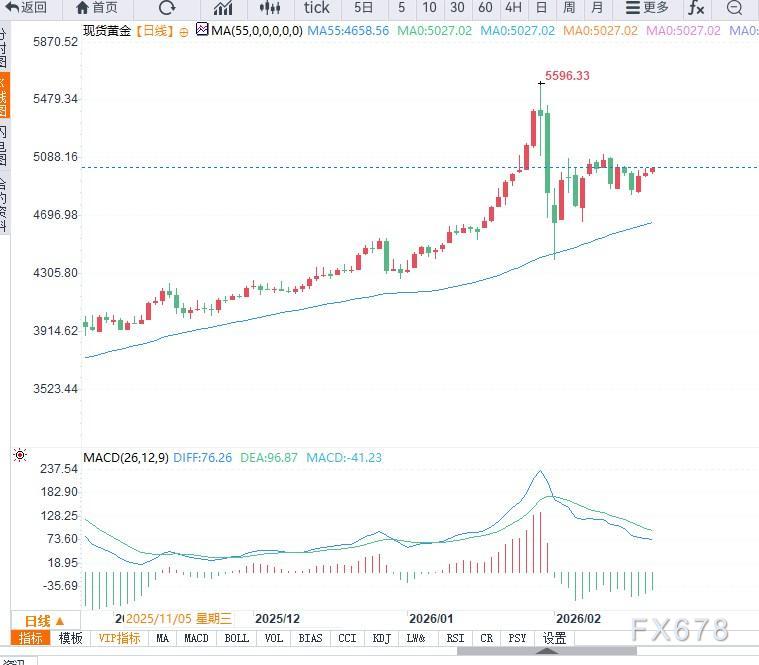Image resolution: width=759 pixels, height=665 pixels.
Task: Click the zoom out magnifier icon
Action: tap(735, 8)
